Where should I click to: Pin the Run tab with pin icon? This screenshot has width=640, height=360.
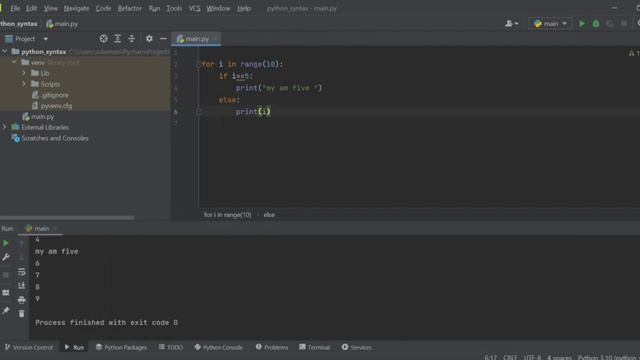click(x=6, y=311)
